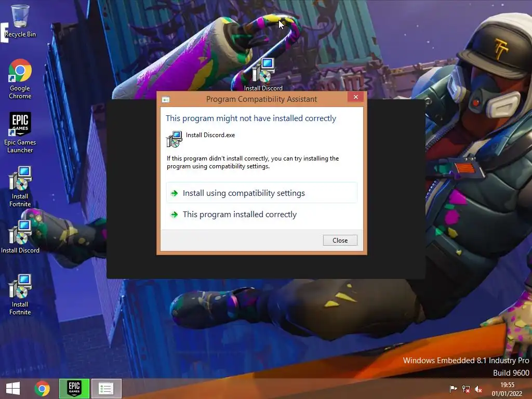
Task: Open the Epic Games Launcher desktop shortcut
Action: pyautogui.click(x=20, y=132)
